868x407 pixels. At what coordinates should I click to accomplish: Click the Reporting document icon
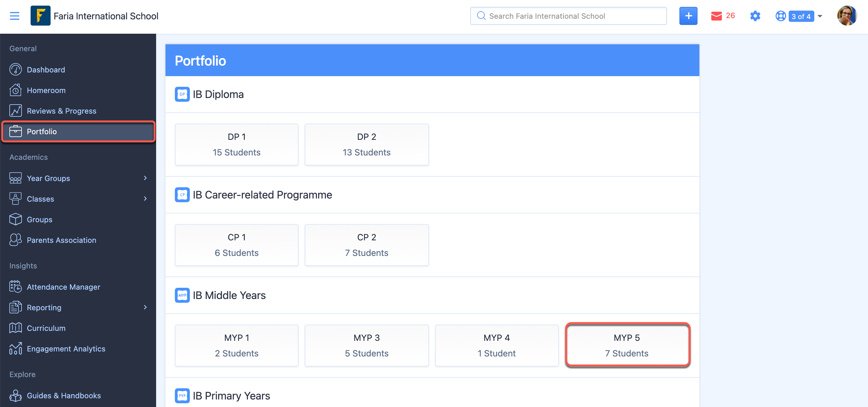point(16,307)
